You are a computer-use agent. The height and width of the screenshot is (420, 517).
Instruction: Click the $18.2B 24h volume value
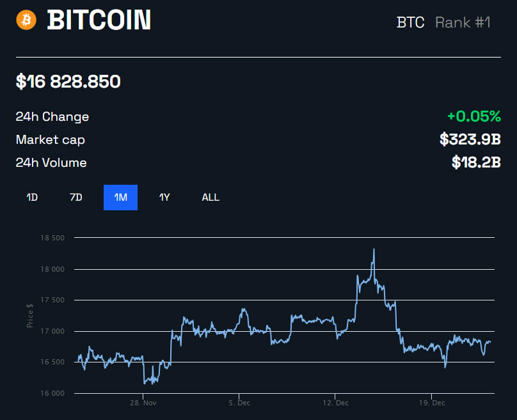(x=476, y=162)
